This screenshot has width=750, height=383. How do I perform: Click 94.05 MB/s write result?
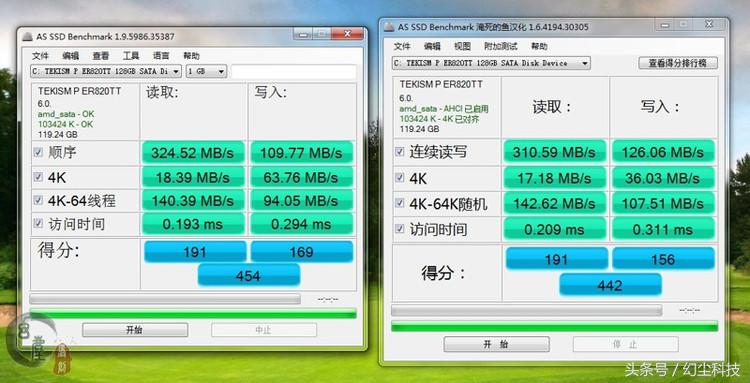[301, 201]
